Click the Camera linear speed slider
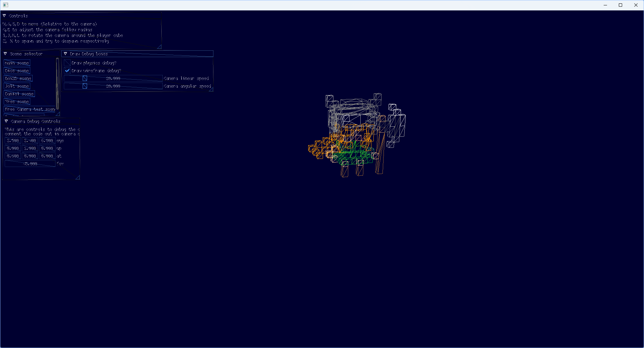644x348 pixels. click(x=113, y=78)
